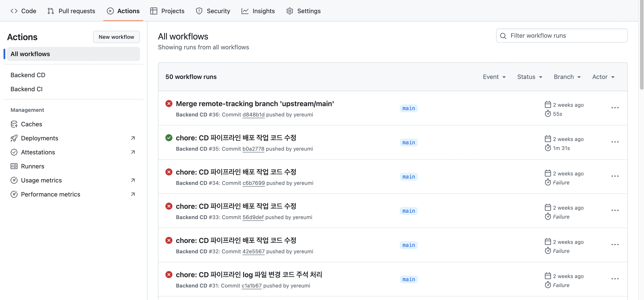
Task: Open the Caches page via its database icon
Action: [x=14, y=124]
